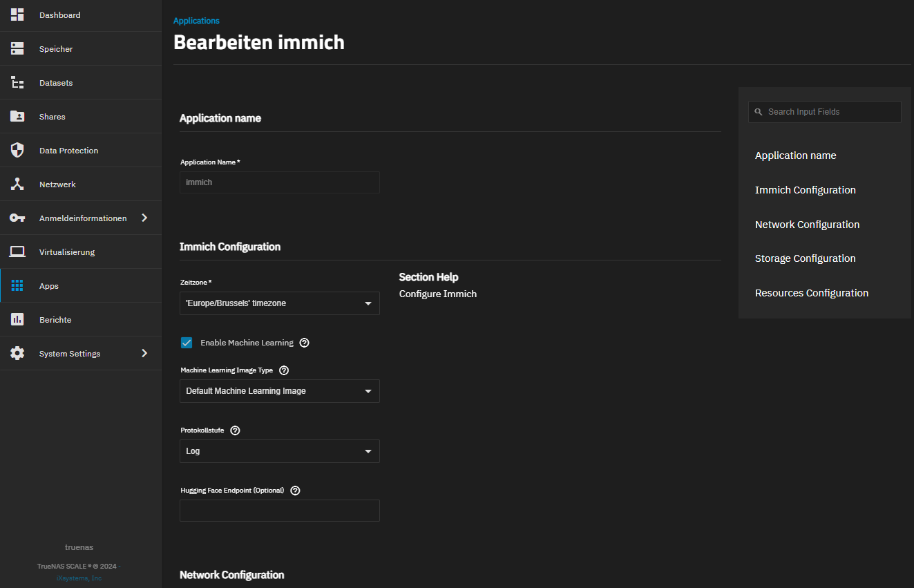Click the Dashboard icon in sidebar
This screenshot has height=588, width=914.
(x=17, y=15)
